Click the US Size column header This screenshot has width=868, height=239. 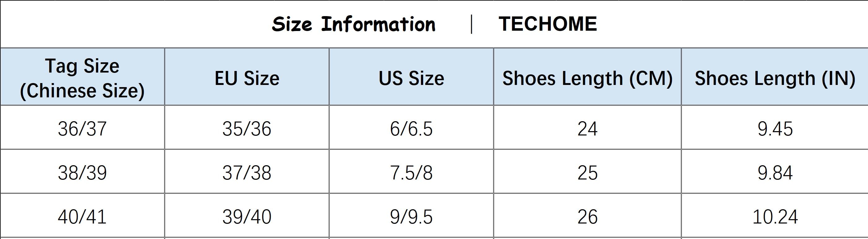[411, 78]
